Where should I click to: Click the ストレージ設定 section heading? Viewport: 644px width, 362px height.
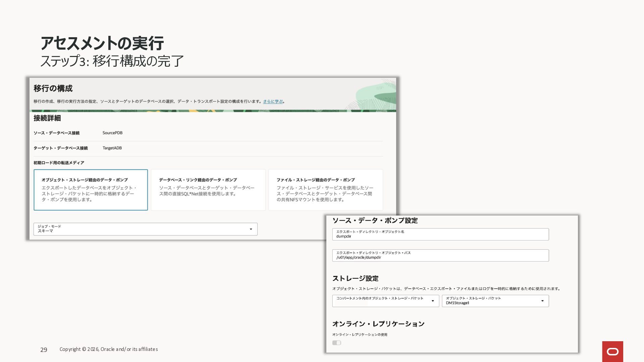pyautogui.click(x=355, y=279)
